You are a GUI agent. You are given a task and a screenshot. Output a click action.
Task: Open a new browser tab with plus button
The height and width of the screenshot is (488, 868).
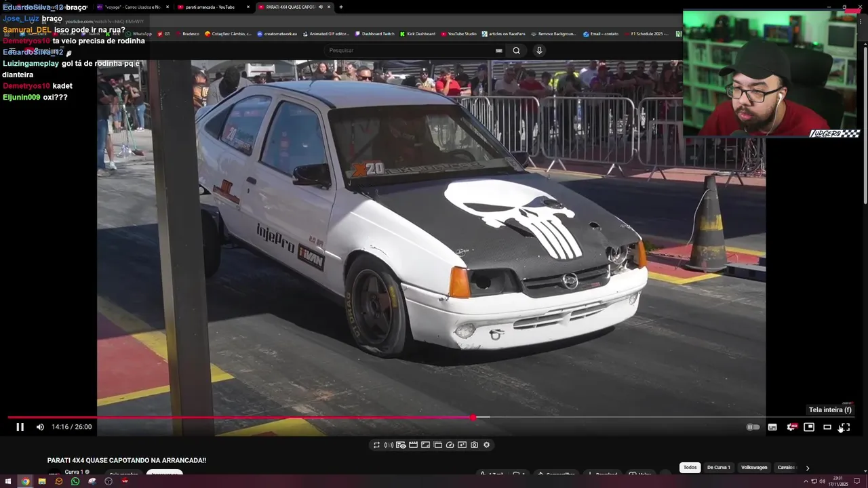pos(341,7)
